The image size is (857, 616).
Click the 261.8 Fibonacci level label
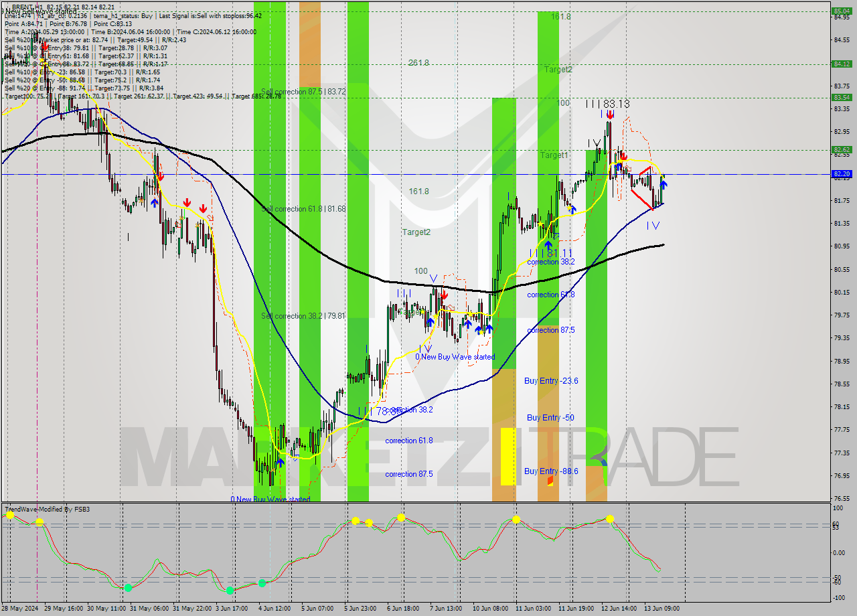(x=418, y=62)
